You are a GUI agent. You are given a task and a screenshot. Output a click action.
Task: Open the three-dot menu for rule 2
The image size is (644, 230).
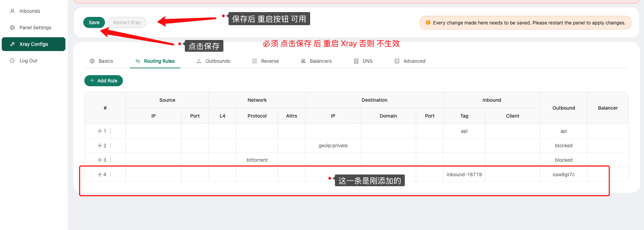point(110,145)
